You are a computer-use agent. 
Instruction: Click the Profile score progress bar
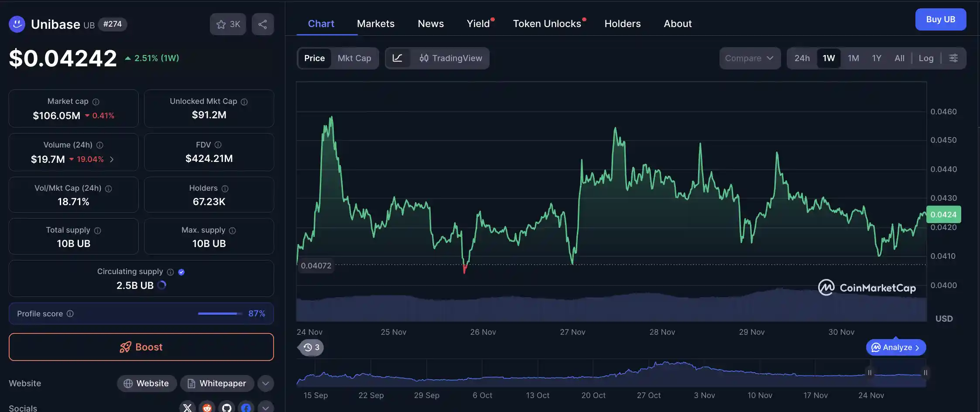tap(219, 313)
